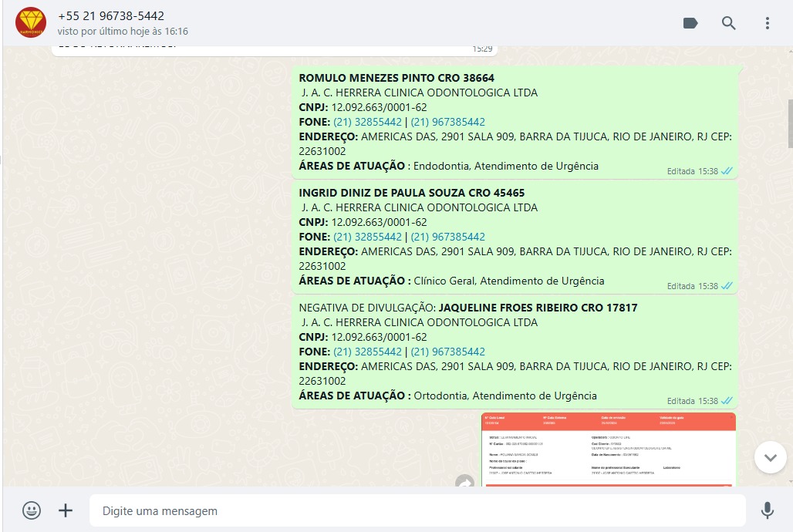Click the chat scrollbar thumb

(790, 125)
